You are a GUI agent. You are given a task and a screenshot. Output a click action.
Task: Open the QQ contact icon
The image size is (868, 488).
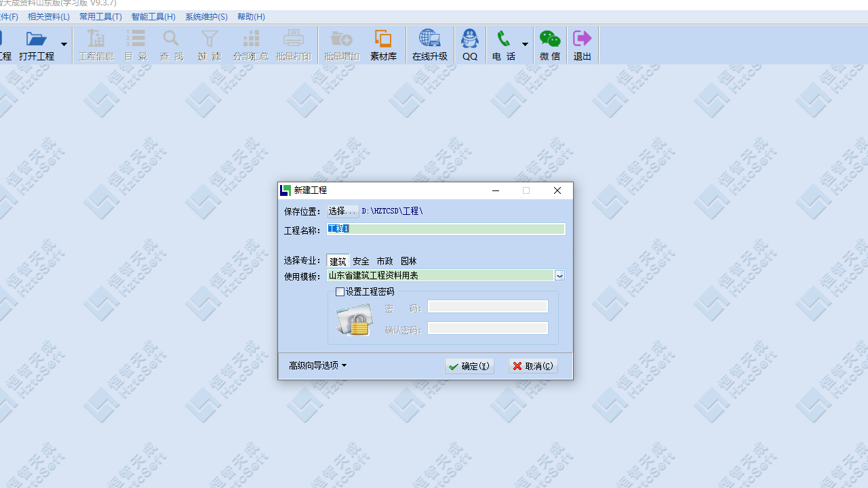pos(470,44)
